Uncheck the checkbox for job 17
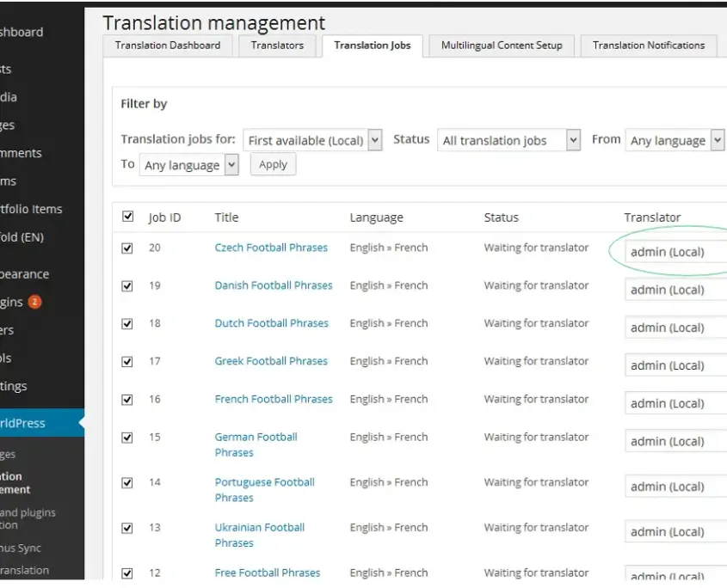Viewport: 727px width, 588px height. click(x=127, y=361)
